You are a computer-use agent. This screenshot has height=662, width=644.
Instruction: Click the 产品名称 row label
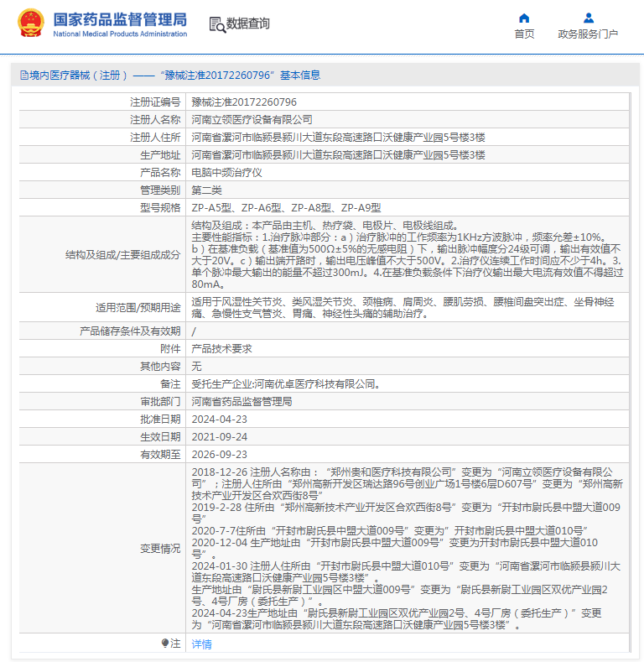coord(160,172)
